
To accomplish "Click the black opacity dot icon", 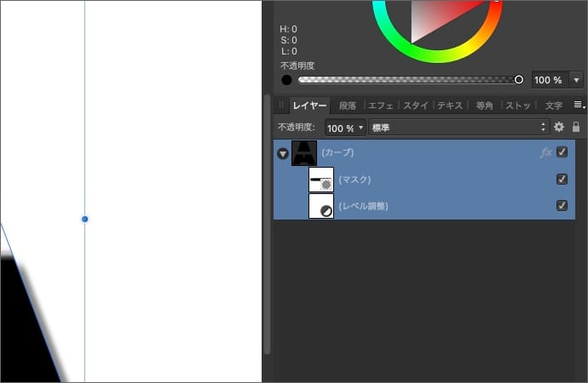I will [286, 80].
